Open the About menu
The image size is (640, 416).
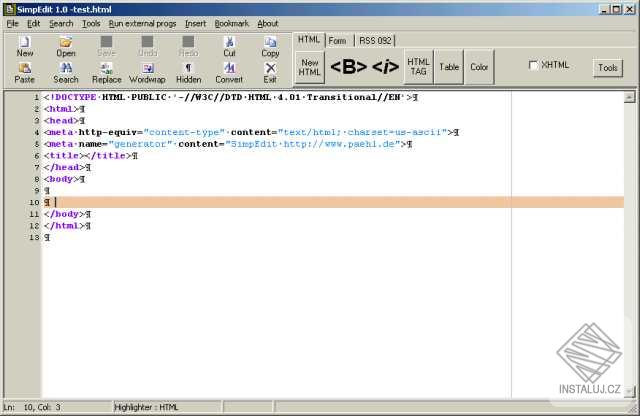click(268, 24)
